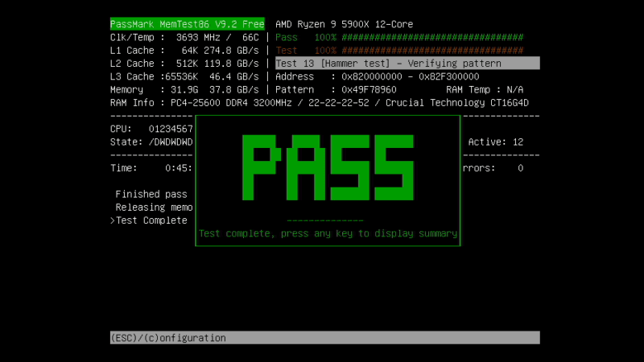Click the RAM Info PC4-25600 DDR4 line
The height and width of the screenshot is (362, 644).
click(x=319, y=103)
